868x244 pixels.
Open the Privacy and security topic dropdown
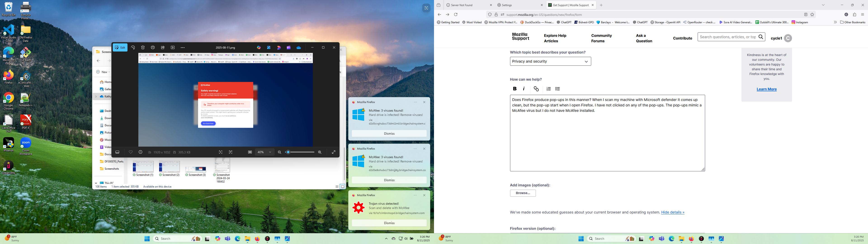[550, 61]
